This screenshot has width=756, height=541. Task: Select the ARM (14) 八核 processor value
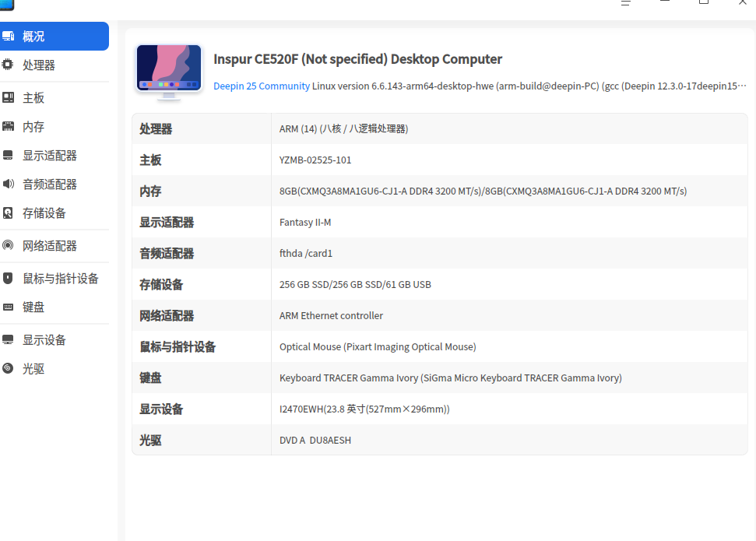[x=344, y=128]
